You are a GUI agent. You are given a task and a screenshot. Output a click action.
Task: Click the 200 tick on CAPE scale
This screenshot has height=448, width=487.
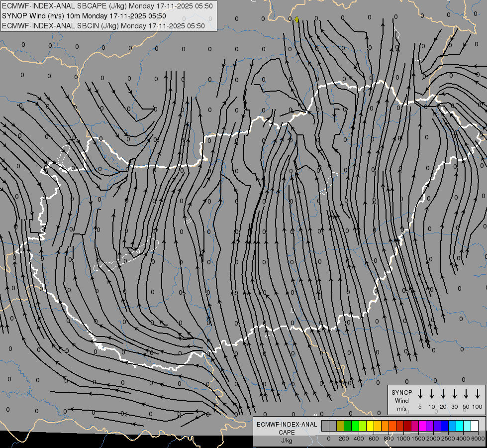(x=344, y=439)
